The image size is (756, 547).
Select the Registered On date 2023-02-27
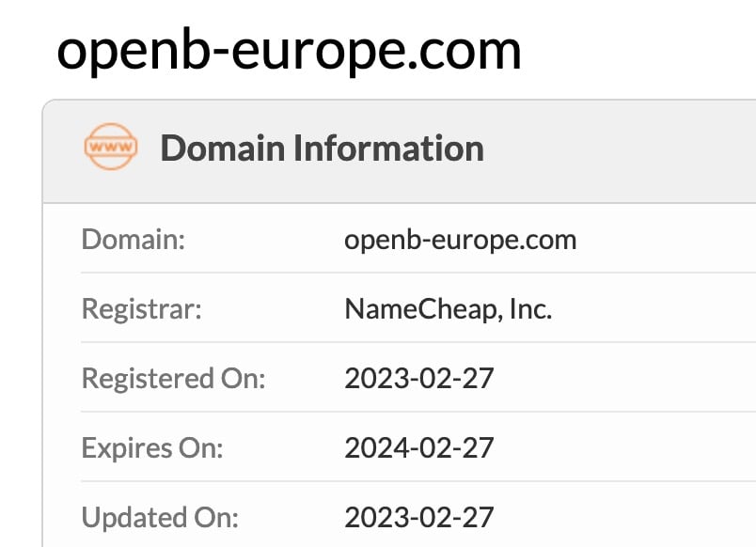coord(418,379)
